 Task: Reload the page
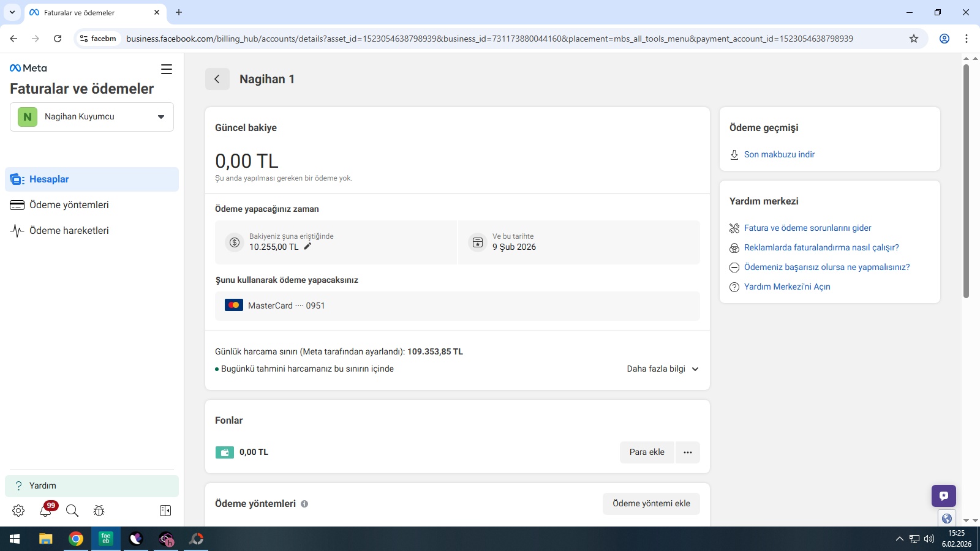click(58, 39)
